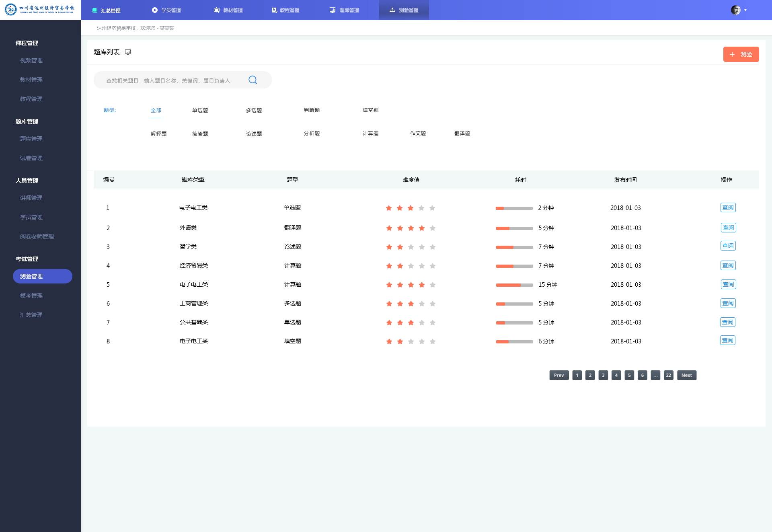Click the 汇总管理 icon in top navigation
772x532 pixels.
coord(95,10)
